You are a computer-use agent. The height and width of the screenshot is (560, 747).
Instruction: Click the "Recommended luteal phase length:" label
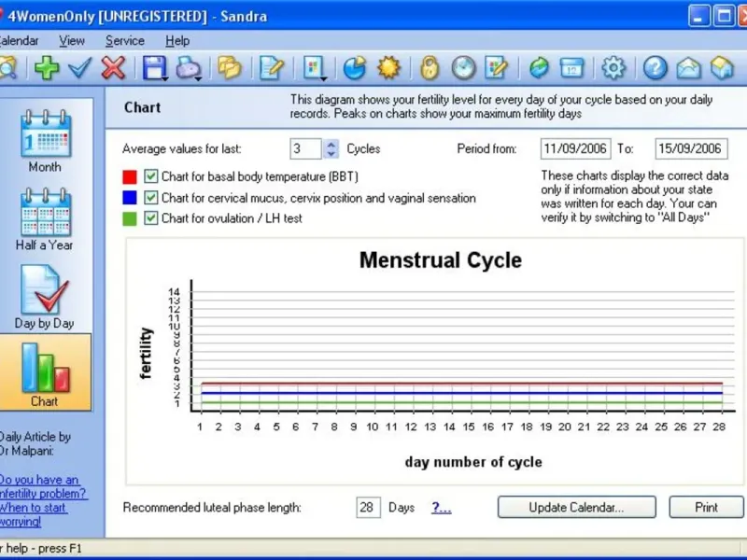pos(212,508)
